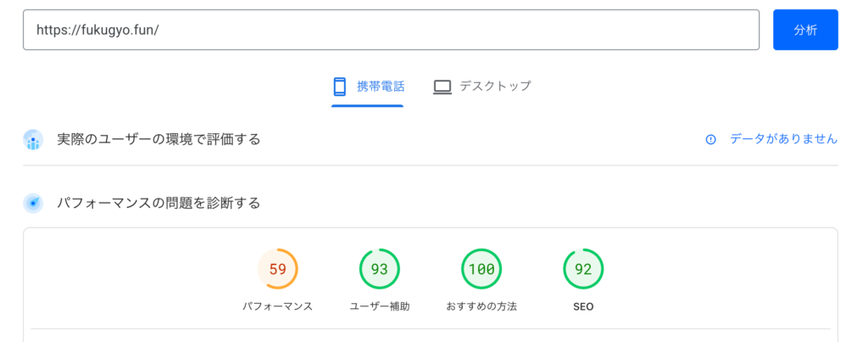Click the performance diagnosis radar icon
This screenshot has width=868, height=342.
click(x=33, y=204)
